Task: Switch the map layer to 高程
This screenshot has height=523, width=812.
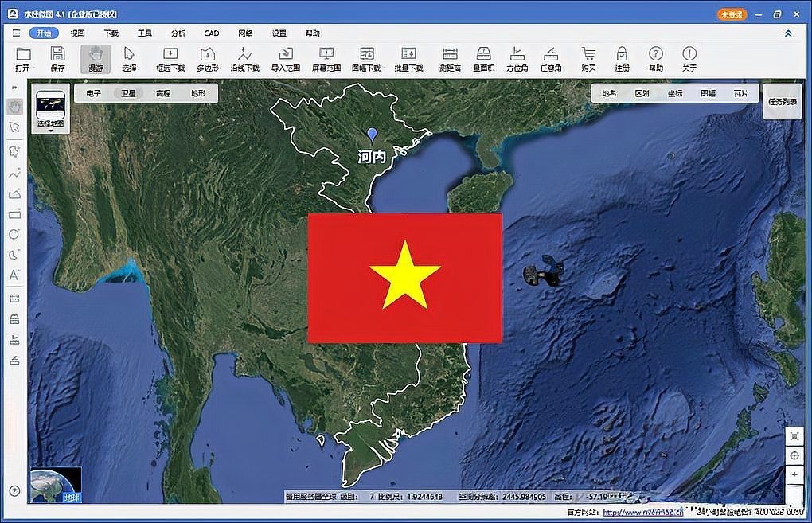Action: click(163, 93)
